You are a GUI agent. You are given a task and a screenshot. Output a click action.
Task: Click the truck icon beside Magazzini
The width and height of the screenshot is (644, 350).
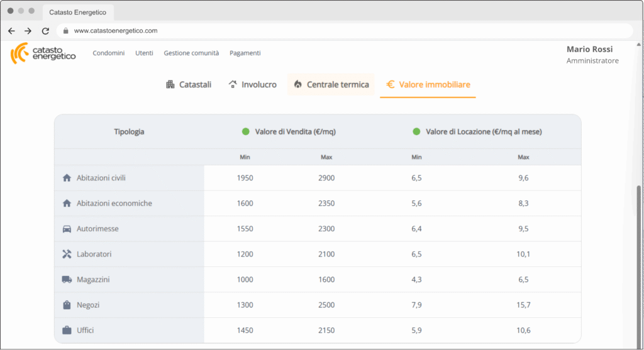(x=67, y=280)
